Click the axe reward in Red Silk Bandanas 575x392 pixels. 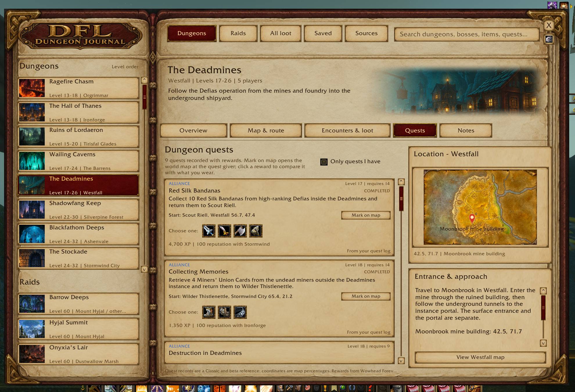(240, 231)
